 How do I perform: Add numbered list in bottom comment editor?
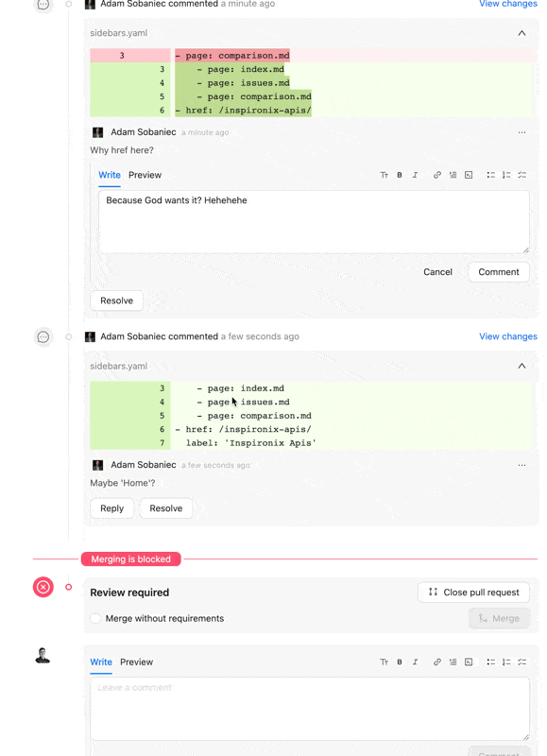click(506, 662)
